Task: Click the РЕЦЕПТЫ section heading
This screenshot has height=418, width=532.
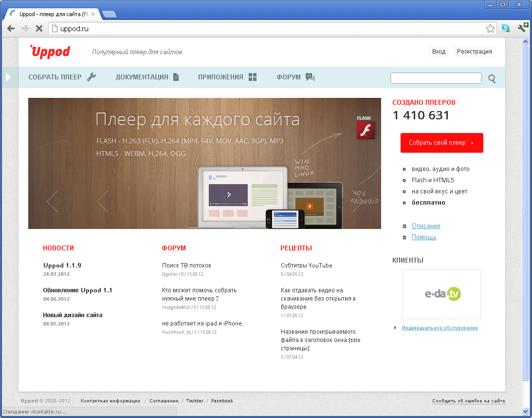Action: (296, 248)
